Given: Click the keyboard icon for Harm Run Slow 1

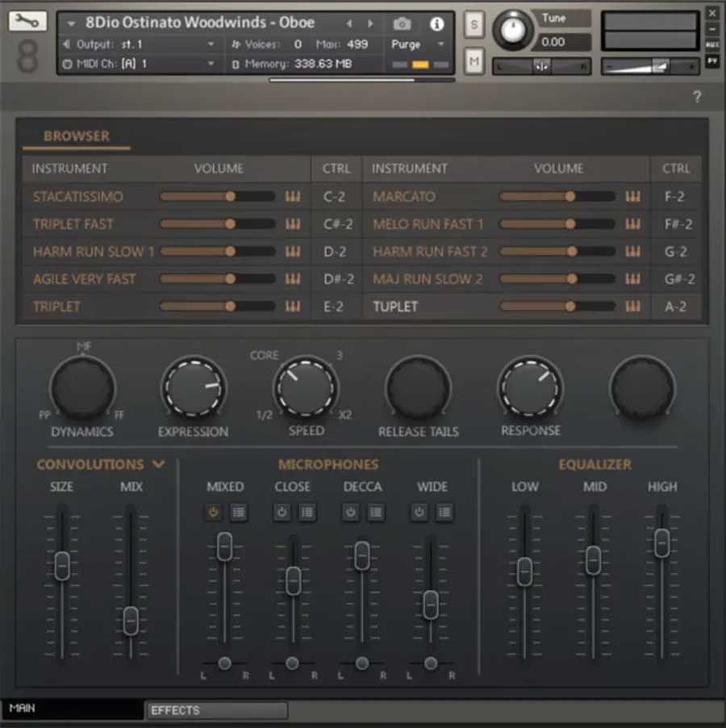Looking at the screenshot, I should point(292,252).
